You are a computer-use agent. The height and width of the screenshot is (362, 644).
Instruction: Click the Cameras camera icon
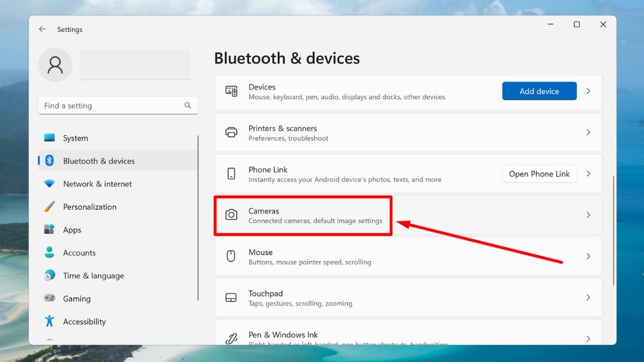[x=231, y=215]
